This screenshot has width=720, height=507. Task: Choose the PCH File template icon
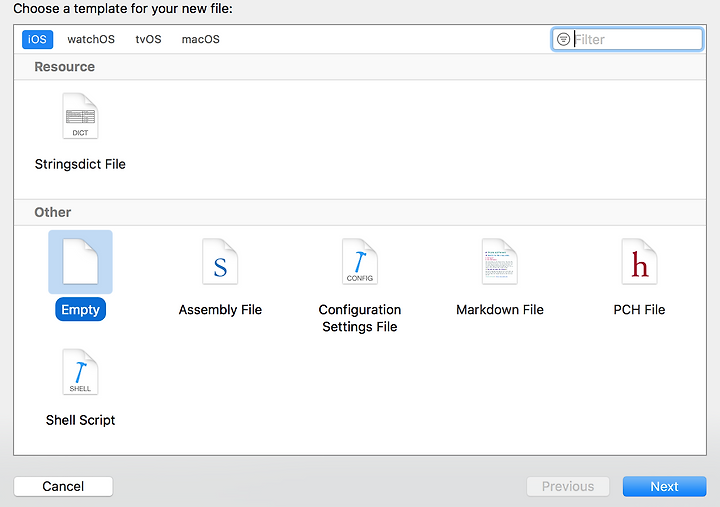coord(639,262)
